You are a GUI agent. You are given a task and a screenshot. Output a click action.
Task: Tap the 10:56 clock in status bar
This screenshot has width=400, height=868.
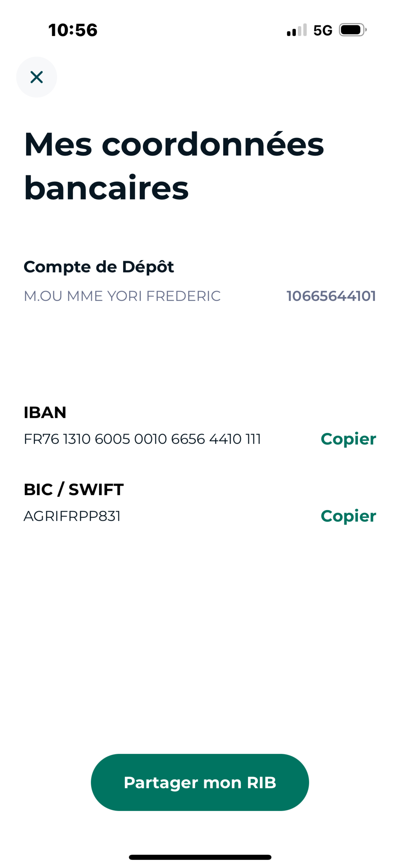(x=73, y=30)
